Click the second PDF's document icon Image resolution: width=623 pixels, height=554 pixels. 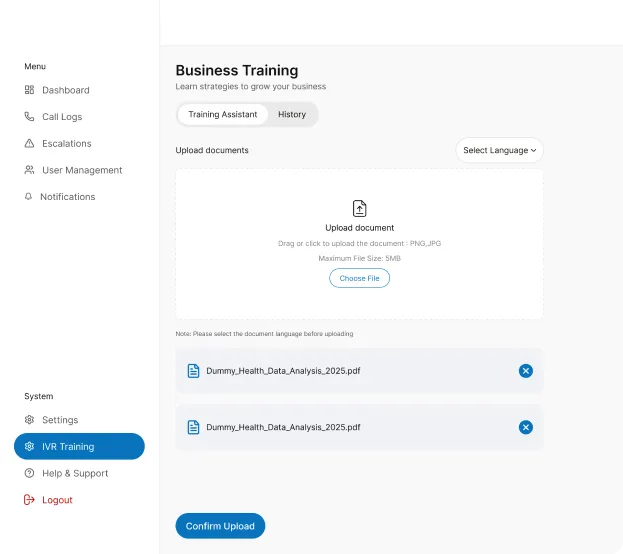coord(193,427)
